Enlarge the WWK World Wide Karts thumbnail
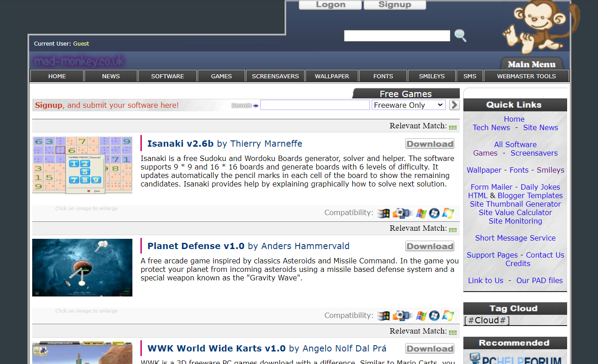The image size is (598, 364). click(82, 352)
